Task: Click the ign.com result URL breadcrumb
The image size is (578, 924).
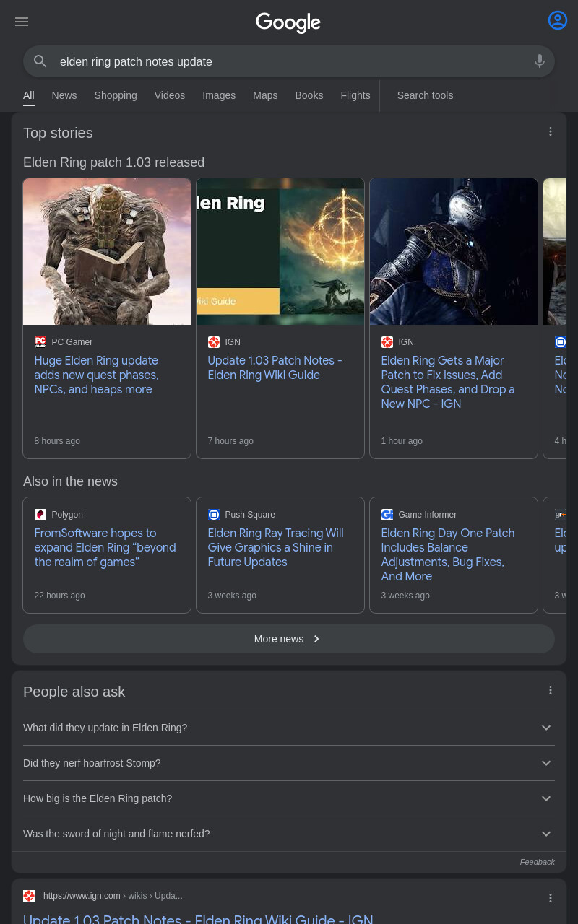Action: (x=113, y=896)
